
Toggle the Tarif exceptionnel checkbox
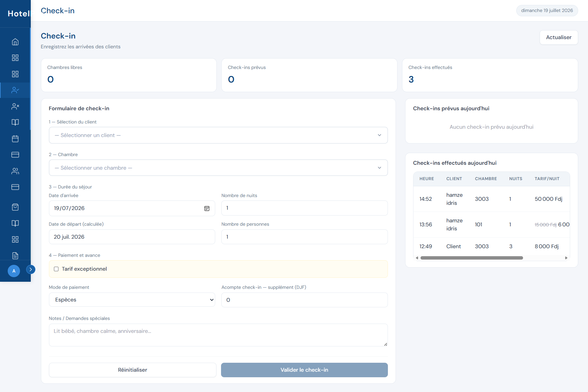pyautogui.click(x=56, y=269)
